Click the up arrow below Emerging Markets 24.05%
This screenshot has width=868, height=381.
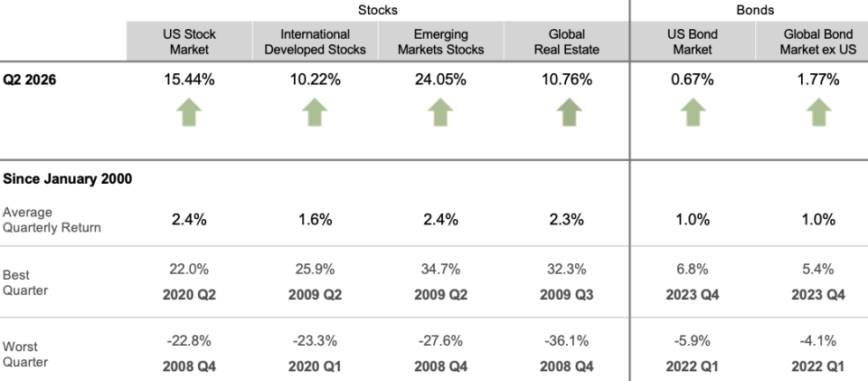pos(440,112)
